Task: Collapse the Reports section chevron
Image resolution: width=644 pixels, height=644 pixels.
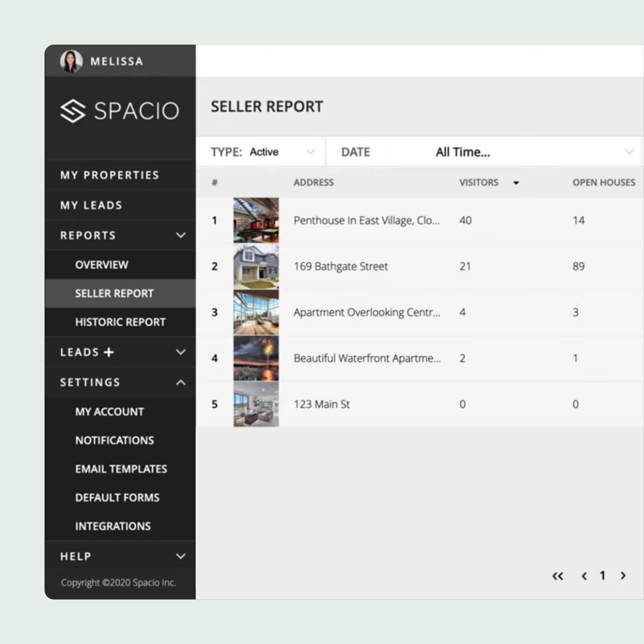Action: coord(181,235)
